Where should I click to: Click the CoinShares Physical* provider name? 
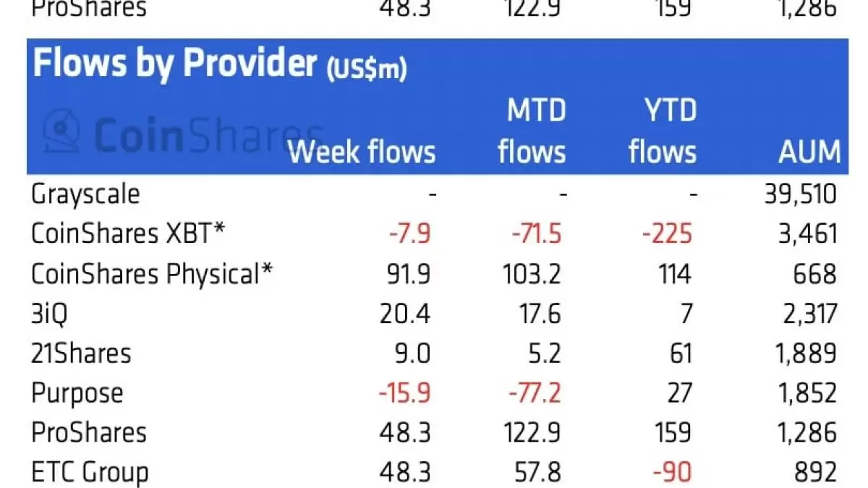click(x=153, y=274)
